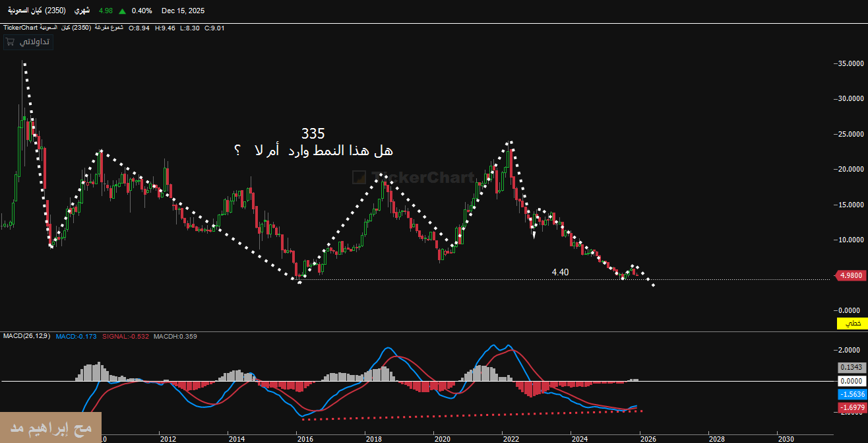Click the shopping cart icon beside تداولاتي
This screenshot has height=443, width=868.
click(10, 42)
